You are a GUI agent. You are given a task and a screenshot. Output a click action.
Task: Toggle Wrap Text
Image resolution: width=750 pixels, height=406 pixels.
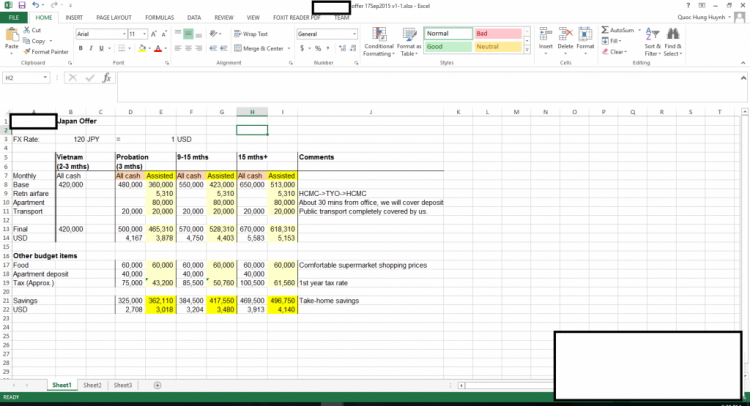pyautogui.click(x=251, y=34)
